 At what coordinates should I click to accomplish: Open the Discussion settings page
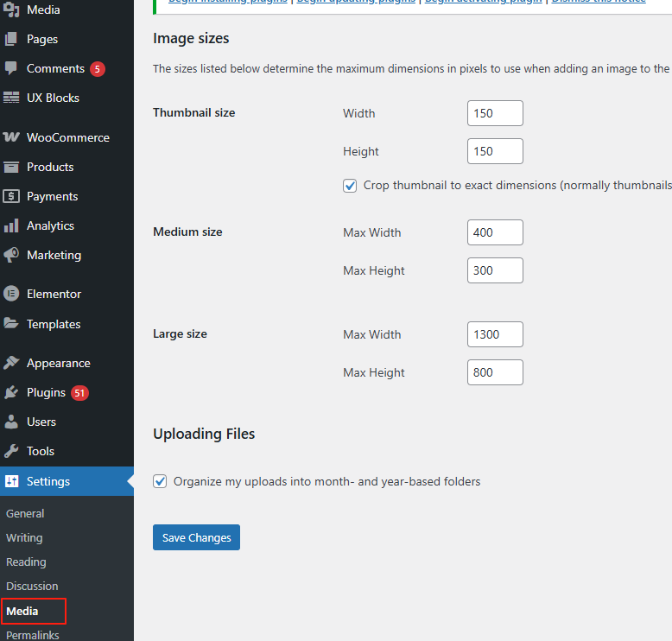tap(32, 586)
